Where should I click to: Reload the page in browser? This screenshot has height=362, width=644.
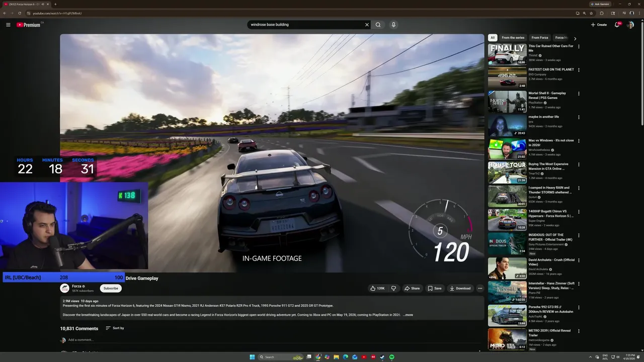click(x=20, y=13)
